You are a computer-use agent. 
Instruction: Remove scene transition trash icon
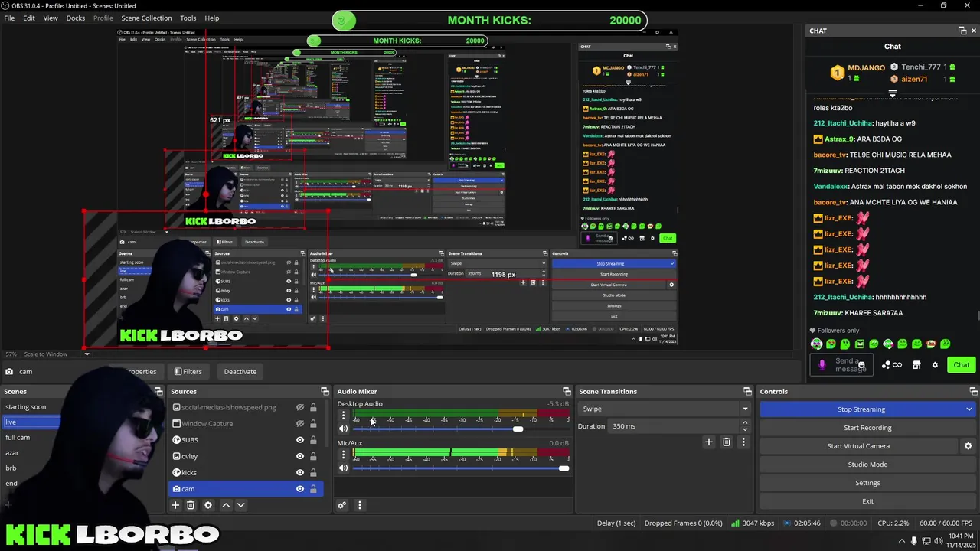[x=727, y=442]
